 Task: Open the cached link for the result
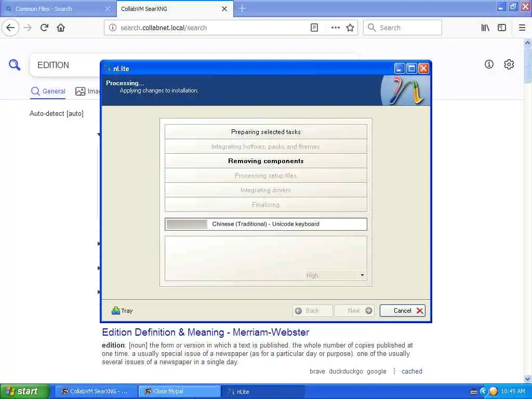412,371
